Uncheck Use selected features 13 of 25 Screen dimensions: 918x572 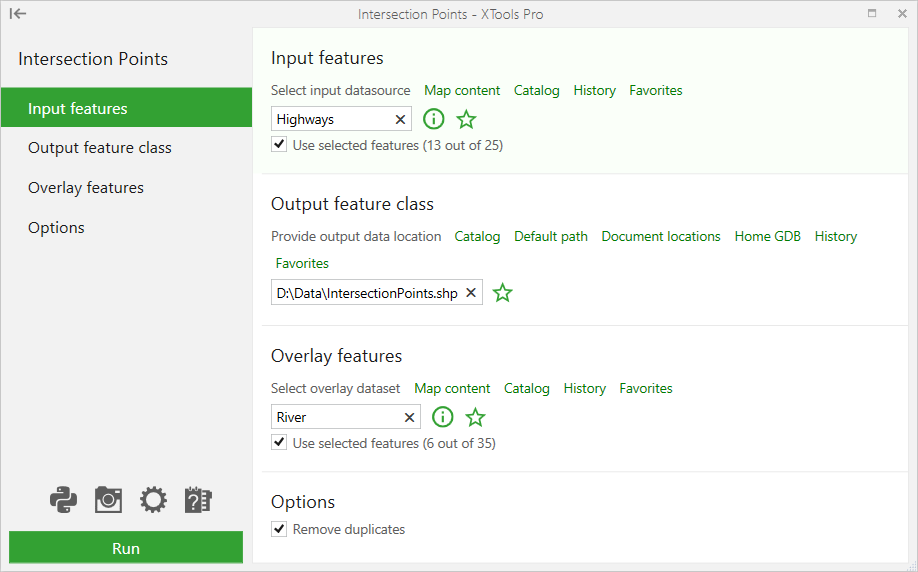pyautogui.click(x=279, y=144)
